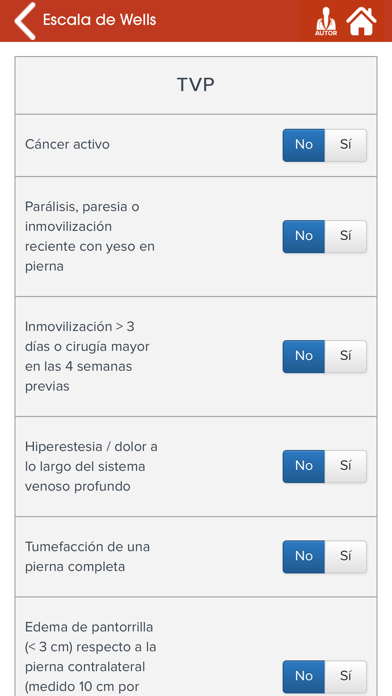Viewport: 392px width, 696px height.
Task: Set Parálisis, paresia row to Sí
Action: [346, 237]
